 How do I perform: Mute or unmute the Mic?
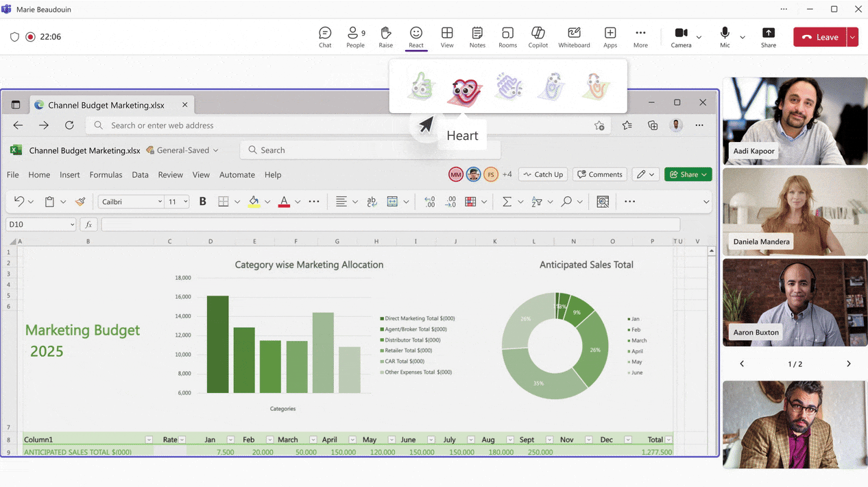pyautogui.click(x=725, y=37)
